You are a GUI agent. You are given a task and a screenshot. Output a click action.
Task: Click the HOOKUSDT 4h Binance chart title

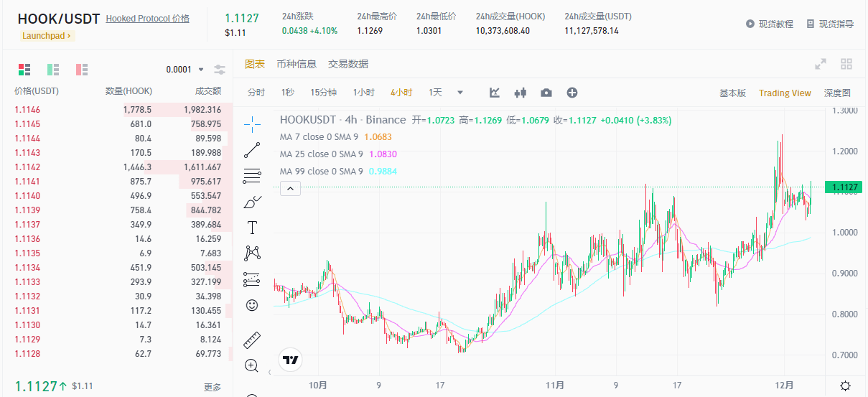point(342,120)
